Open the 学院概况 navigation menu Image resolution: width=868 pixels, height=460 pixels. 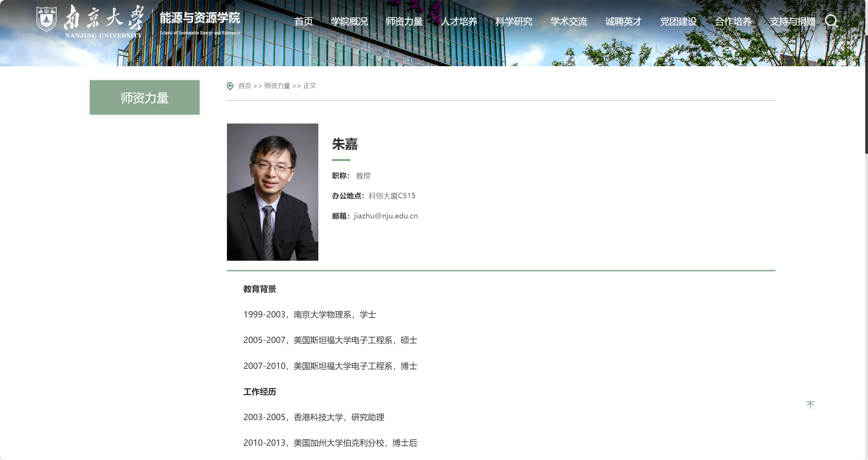pos(349,21)
